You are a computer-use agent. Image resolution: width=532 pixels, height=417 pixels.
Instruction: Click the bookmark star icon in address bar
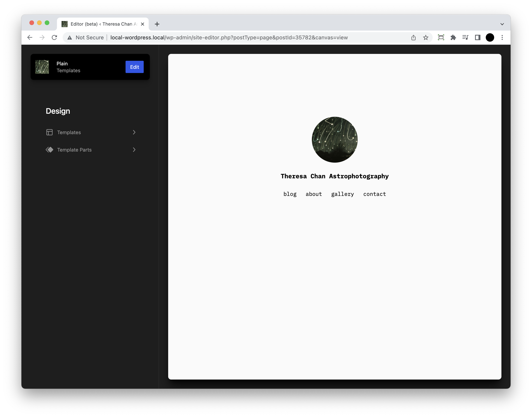(425, 38)
